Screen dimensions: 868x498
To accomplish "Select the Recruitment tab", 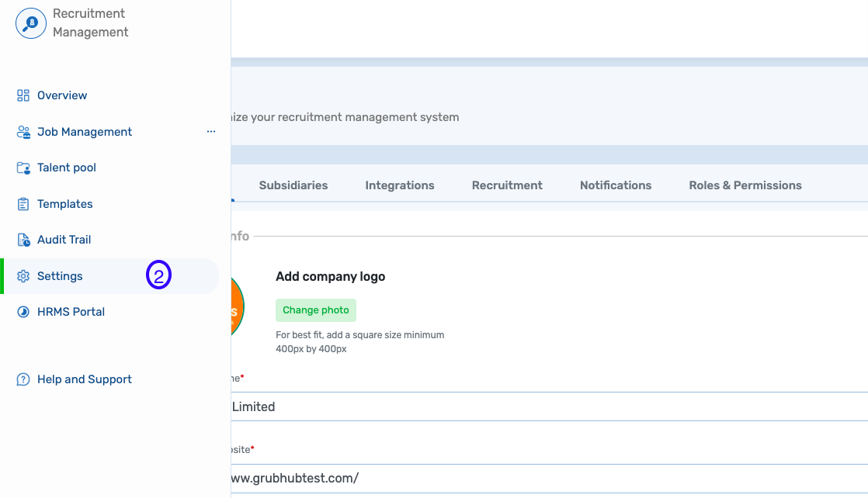I will (x=507, y=185).
